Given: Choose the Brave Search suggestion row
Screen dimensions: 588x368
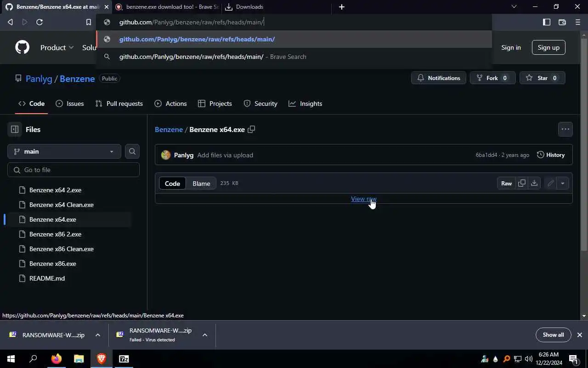Looking at the screenshot, I should (x=294, y=57).
